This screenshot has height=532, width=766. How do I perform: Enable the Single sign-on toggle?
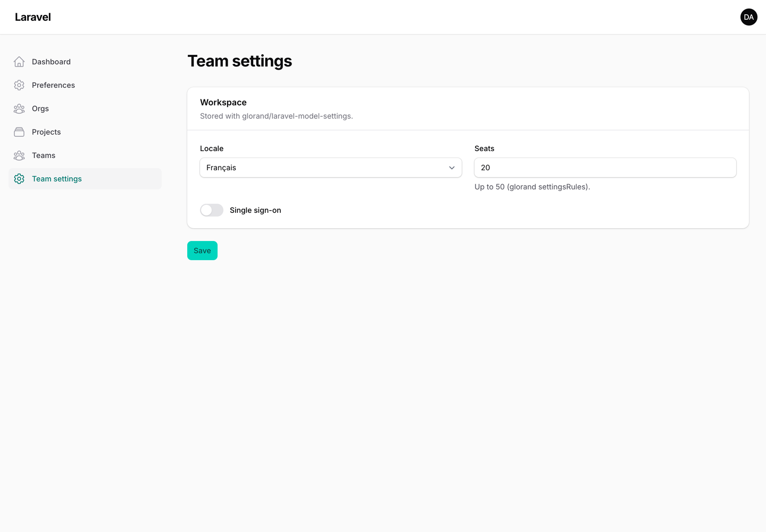[x=212, y=210]
